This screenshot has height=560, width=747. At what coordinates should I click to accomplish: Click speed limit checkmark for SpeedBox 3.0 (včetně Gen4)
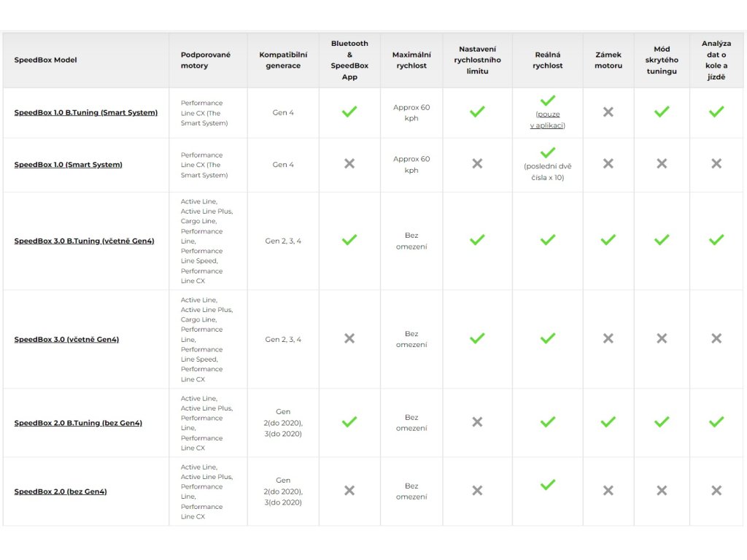click(477, 338)
